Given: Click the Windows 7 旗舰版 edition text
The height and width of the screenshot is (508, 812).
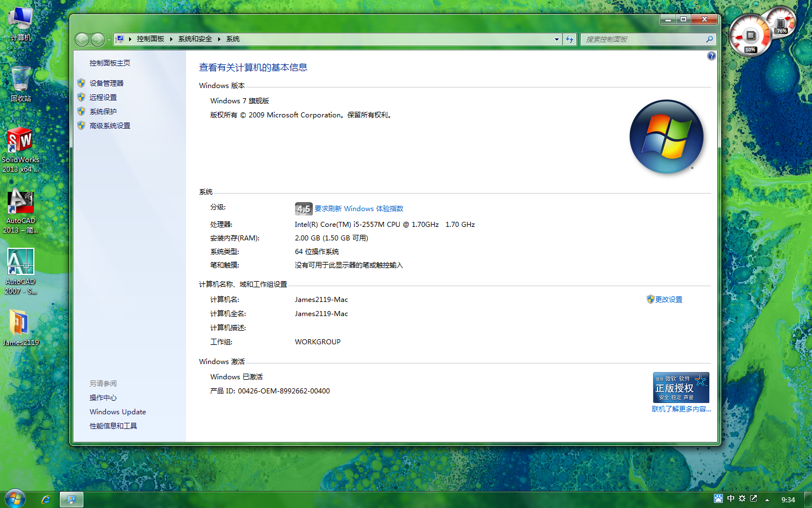Looking at the screenshot, I should (240, 100).
